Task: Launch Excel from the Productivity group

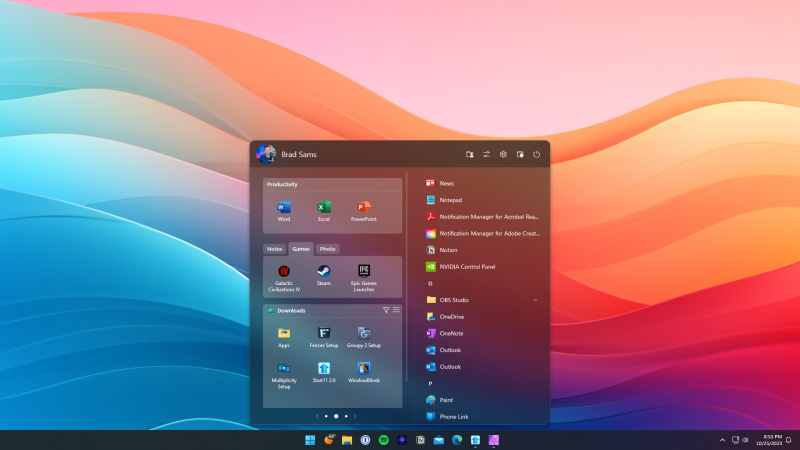Action: [324, 208]
